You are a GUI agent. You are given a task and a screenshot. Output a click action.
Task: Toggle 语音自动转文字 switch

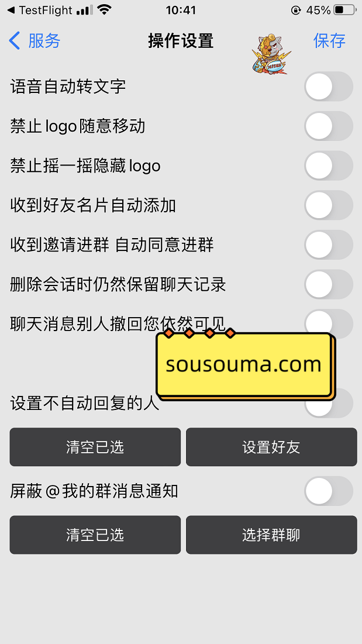[x=328, y=87]
